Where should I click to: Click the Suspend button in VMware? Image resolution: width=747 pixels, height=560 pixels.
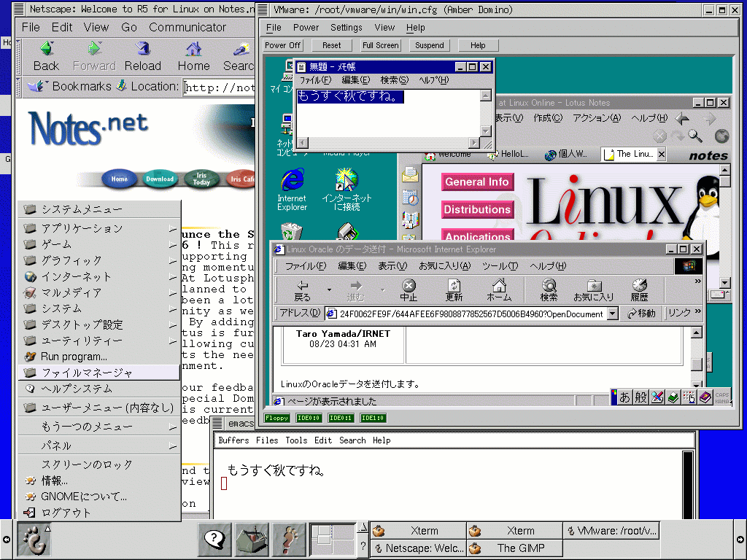(x=429, y=45)
